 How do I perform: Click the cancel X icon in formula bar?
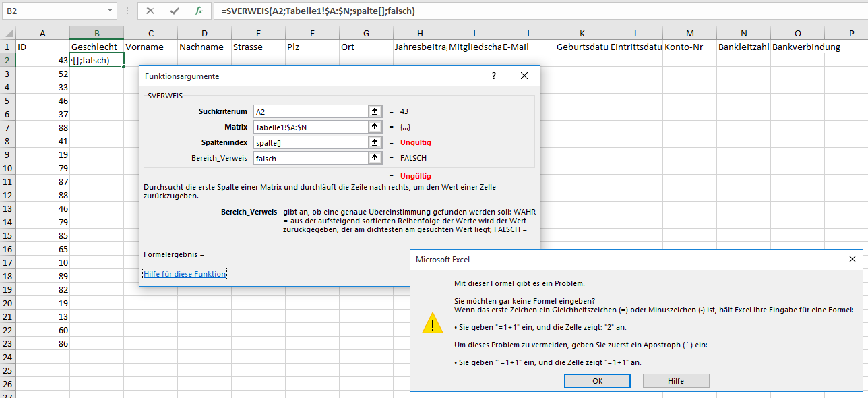(x=150, y=11)
